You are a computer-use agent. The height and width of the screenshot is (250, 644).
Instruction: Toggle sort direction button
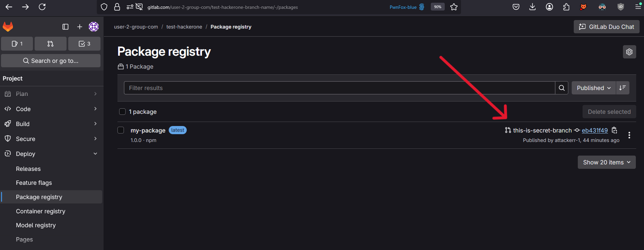point(623,88)
